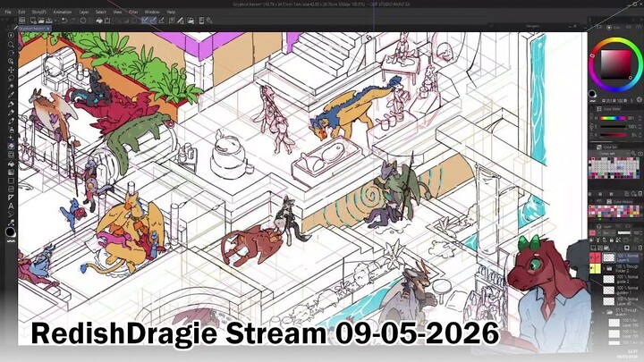This screenshot has height=362, width=644.
Task: Select the Gradient tool
Action: tap(11, 172)
